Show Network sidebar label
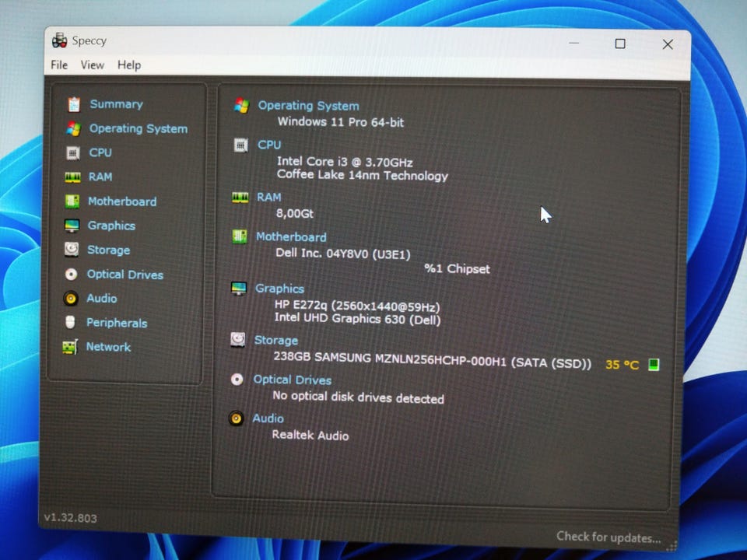 pyautogui.click(x=108, y=347)
